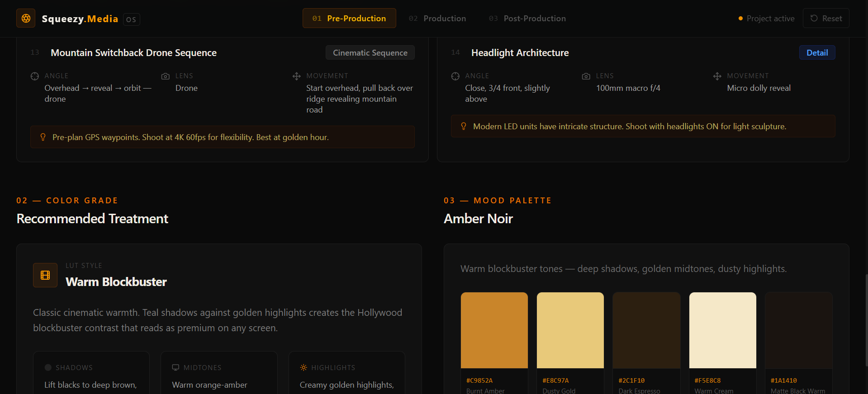Click the lightbulb icon in GPS waypoints tip
The width and height of the screenshot is (868, 394).
point(43,137)
